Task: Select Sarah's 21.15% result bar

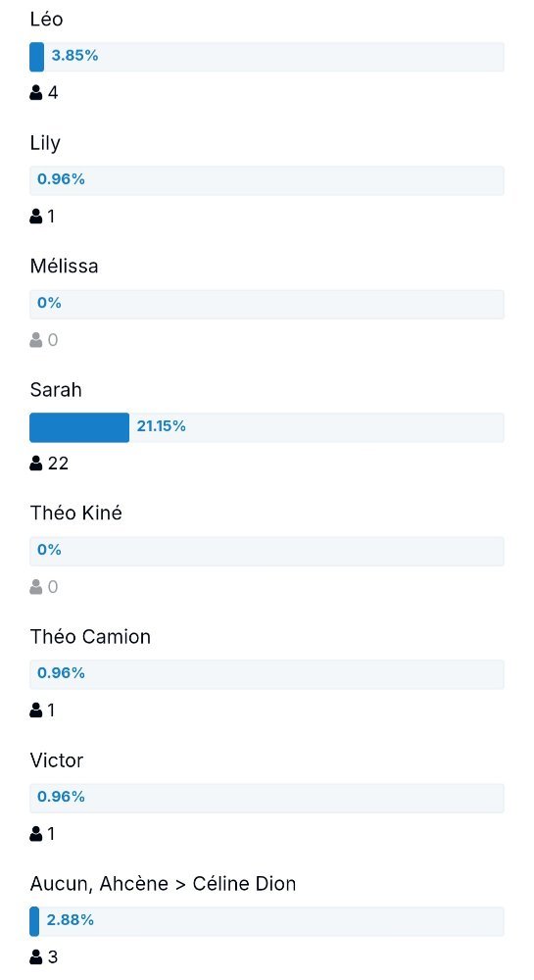Action: [x=267, y=427]
